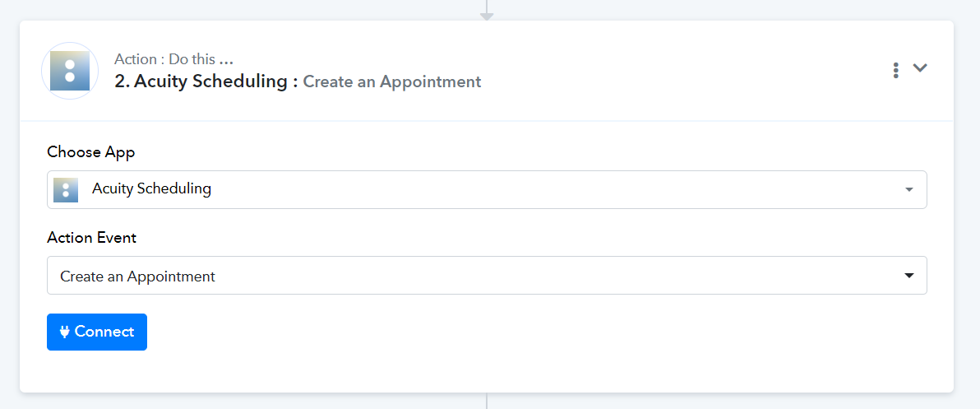
Task: Click the plug icon on Connect button
Action: [x=65, y=332]
